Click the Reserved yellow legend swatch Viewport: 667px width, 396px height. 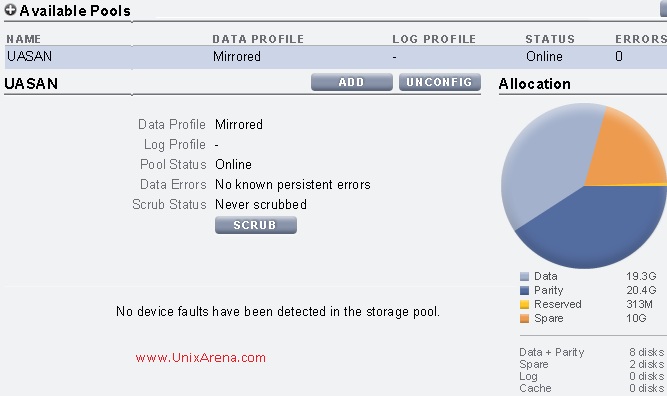tap(524, 305)
